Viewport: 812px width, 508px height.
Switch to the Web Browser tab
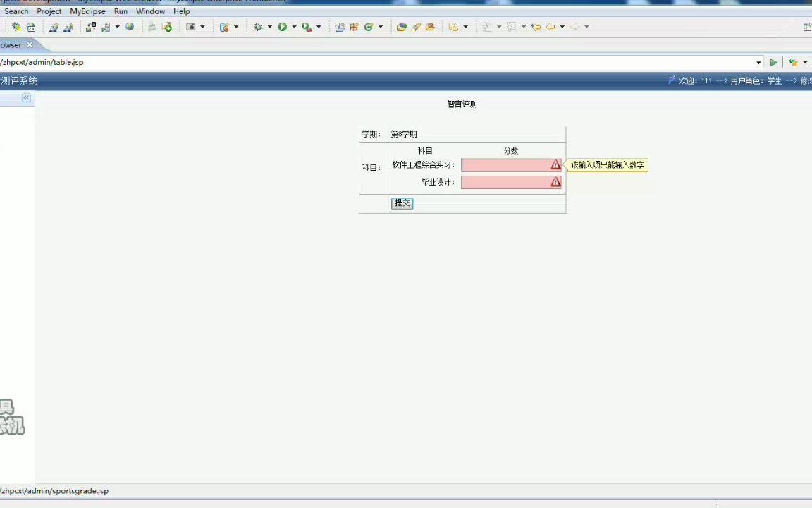point(11,44)
